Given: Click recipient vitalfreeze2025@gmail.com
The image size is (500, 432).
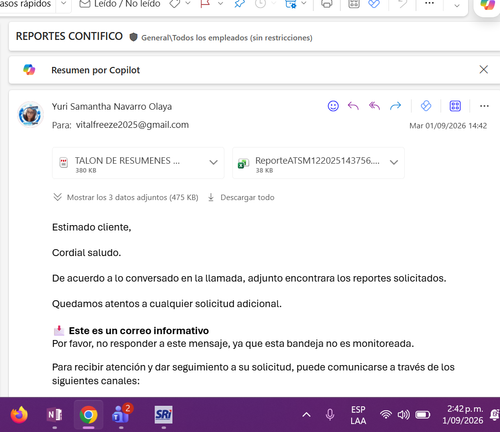Looking at the screenshot, I should pos(132,125).
